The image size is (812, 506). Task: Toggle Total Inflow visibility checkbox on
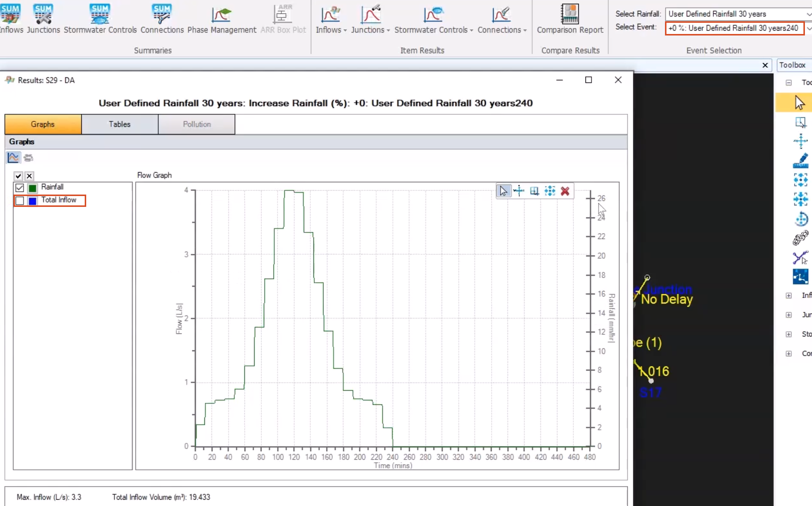pos(19,200)
